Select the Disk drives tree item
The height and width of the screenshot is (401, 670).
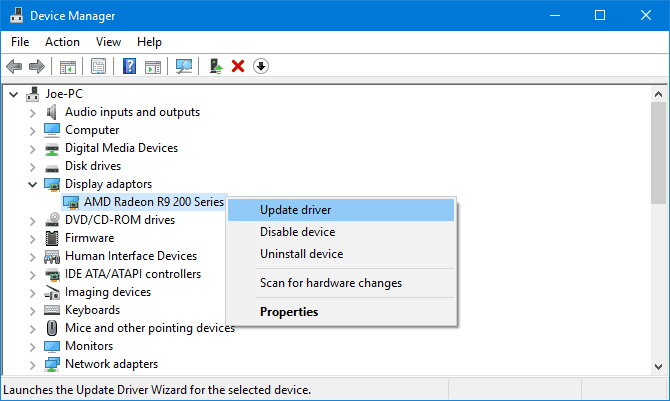tap(92, 166)
